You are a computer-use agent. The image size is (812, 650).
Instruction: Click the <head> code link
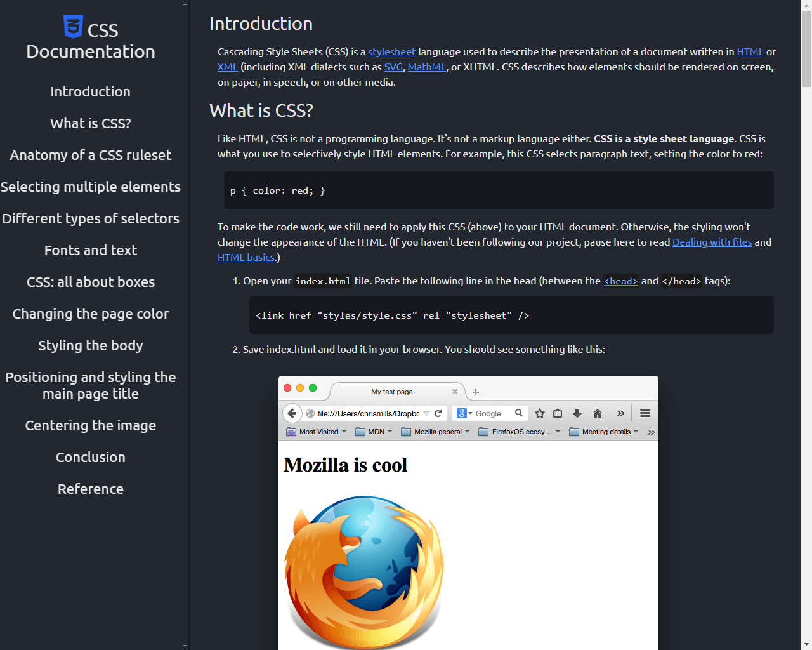[x=621, y=281]
